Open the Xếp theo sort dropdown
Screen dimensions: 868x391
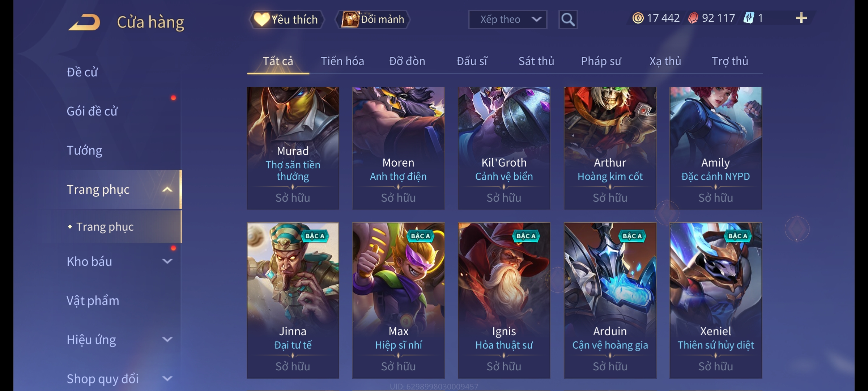[x=507, y=20]
